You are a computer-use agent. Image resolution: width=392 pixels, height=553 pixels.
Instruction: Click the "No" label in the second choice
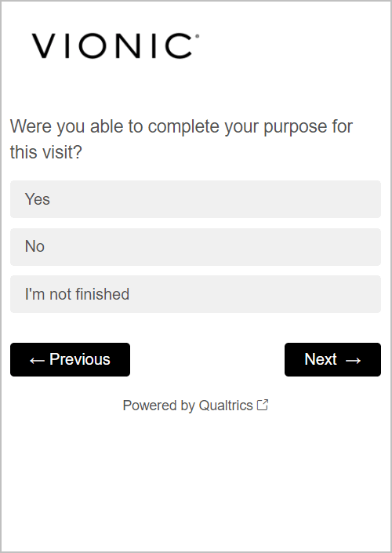click(34, 246)
